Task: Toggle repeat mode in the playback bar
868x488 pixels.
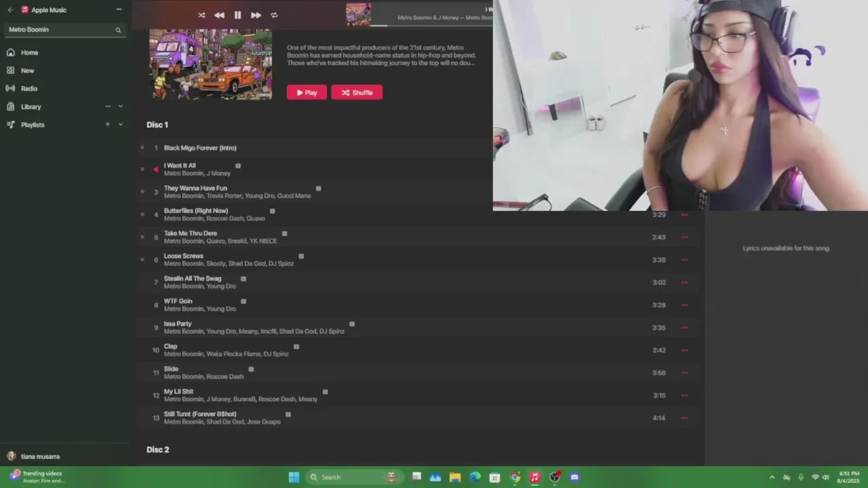Action: tap(274, 15)
